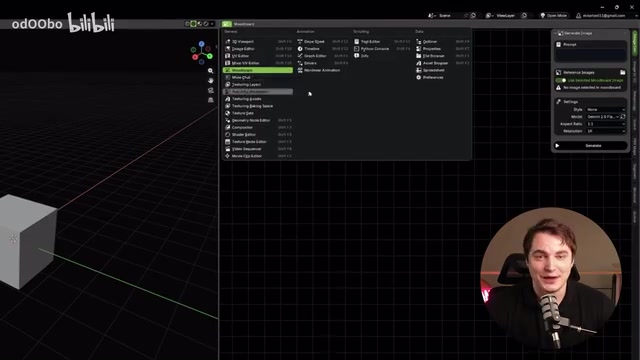The height and width of the screenshot is (360, 640).
Task: Open the Resolution dropdown
Action: point(606,131)
